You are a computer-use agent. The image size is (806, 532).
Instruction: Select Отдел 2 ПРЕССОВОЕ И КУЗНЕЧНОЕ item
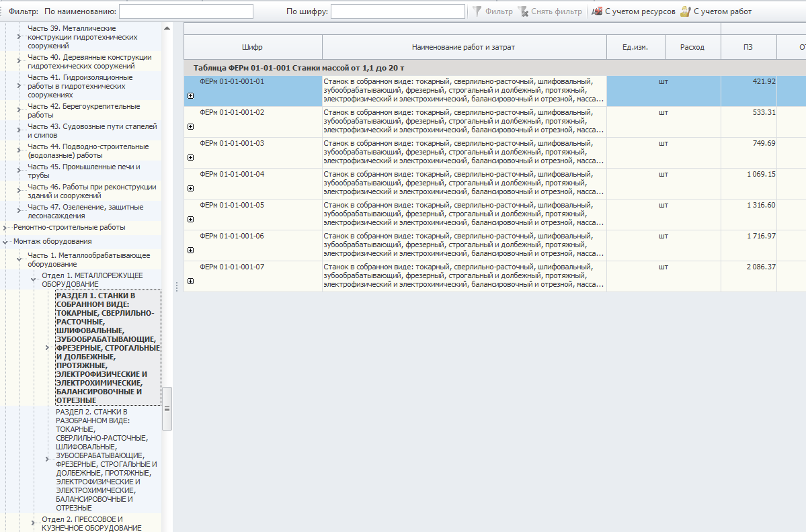[x=91, y=523]
